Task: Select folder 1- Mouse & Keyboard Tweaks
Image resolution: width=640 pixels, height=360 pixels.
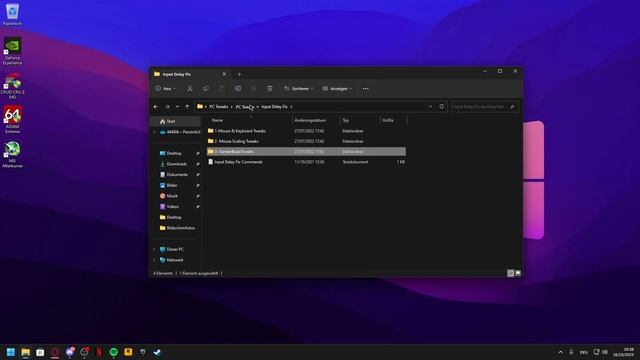Action: (306, 131)
